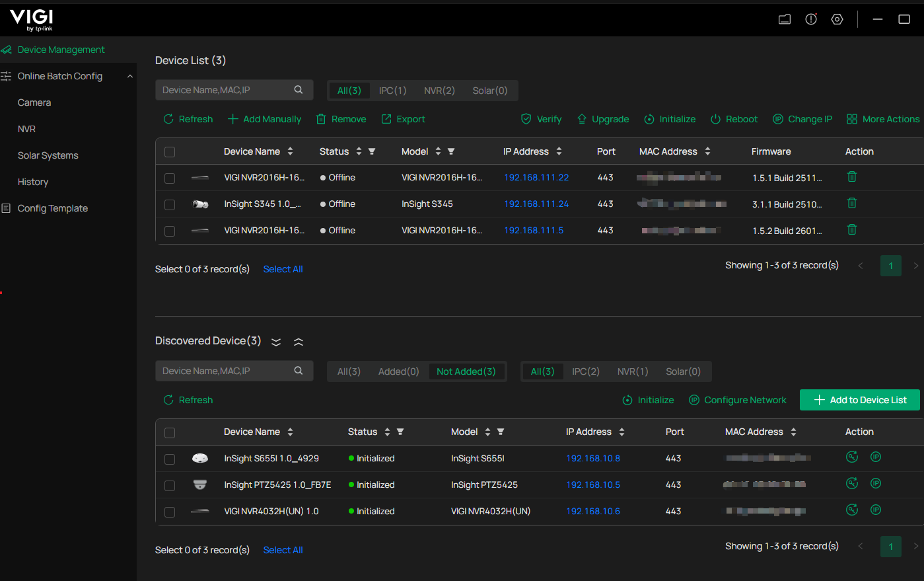The width and height of the screenshot is (924, 581).
Task: Open Solar Systems in sidebar
Action: (x=48, y=155)
